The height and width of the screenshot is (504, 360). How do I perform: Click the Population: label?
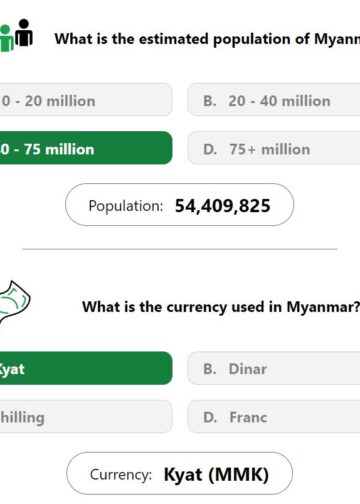pyautogui.click(x=126, y=206)
